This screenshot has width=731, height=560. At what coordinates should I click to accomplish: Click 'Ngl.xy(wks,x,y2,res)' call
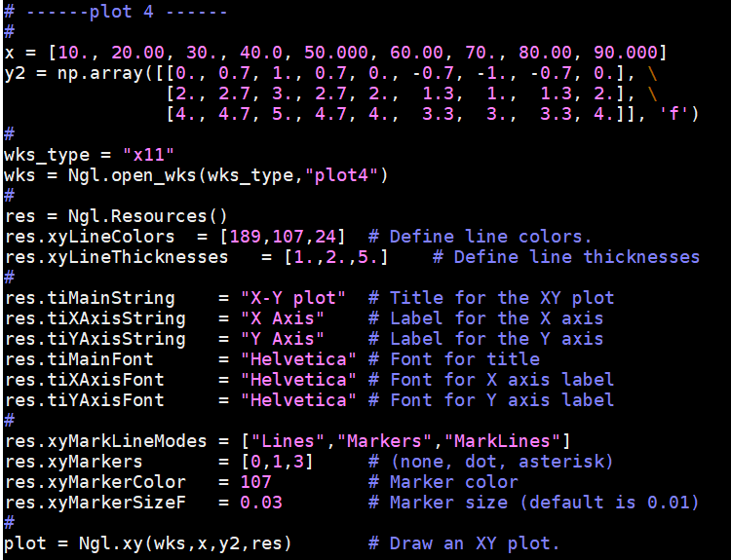click(185, 543)
